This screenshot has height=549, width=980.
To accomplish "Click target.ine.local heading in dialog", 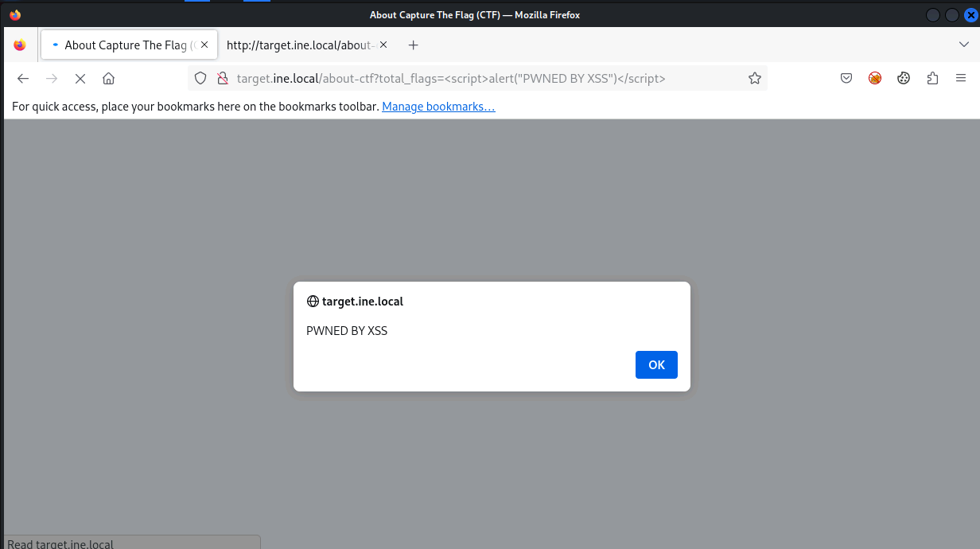I will [363, 302].
